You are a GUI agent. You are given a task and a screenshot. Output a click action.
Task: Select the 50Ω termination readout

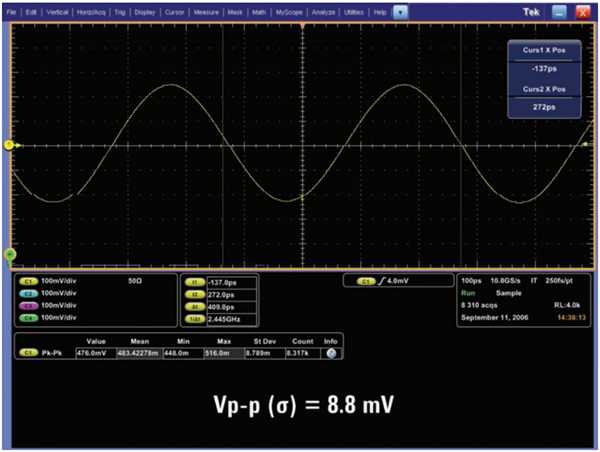click(135, 281)
